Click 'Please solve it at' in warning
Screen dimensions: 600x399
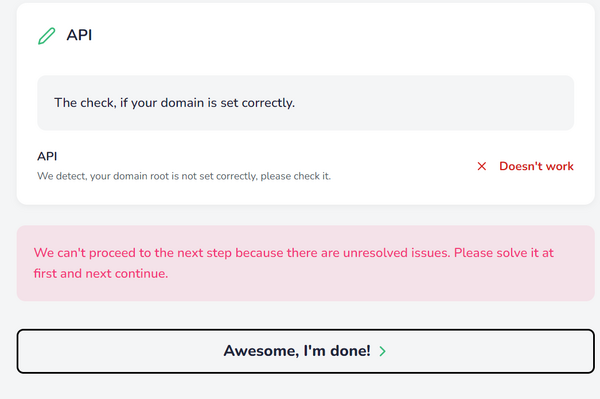click(504, 253)
